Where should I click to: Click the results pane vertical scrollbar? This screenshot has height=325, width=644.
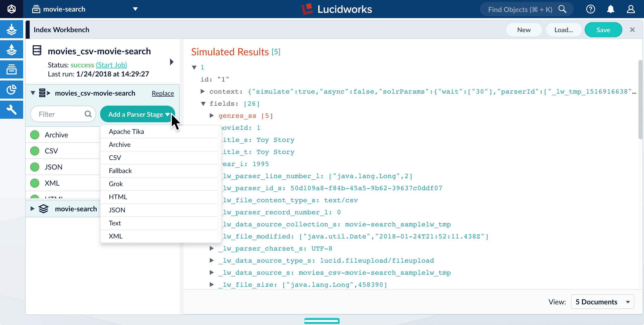pyautogui.click(x=640, y=99)
